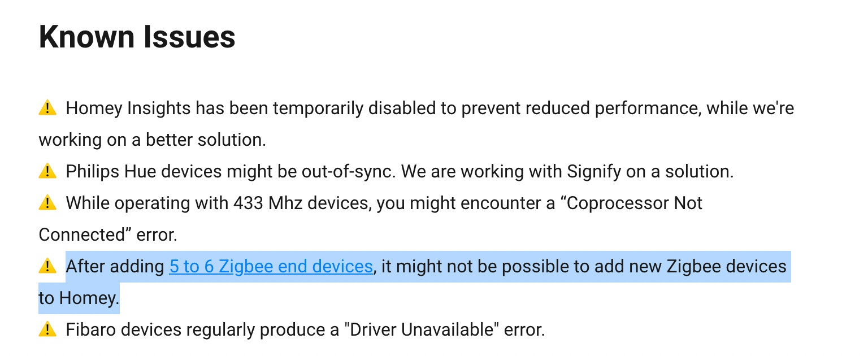This screenshot has width=868, height=356.
Task: Click the warning icon beside Fibaro devices issue
Action: pos(47,329)
